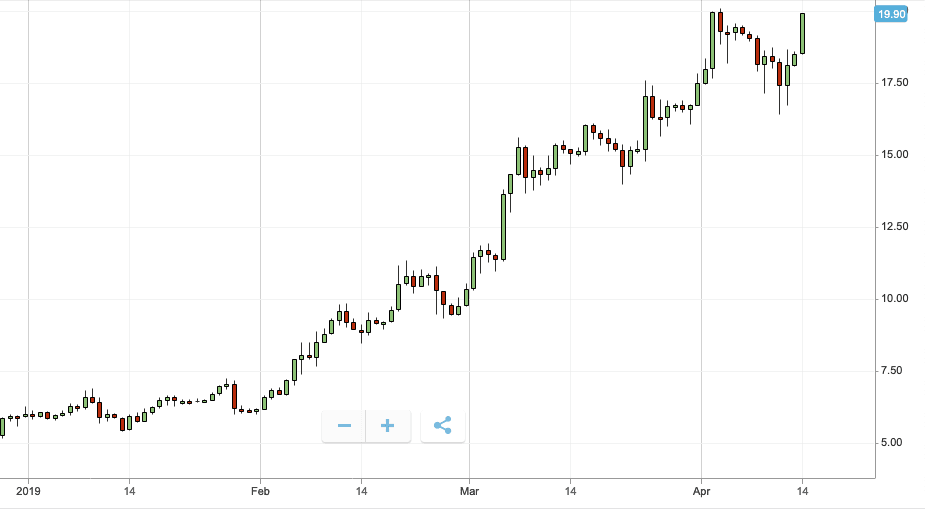The width and height of the screenshot is (925, 509).
Task: Click the 12.50 price axis label
Action: pyautogui.click(x=894, y=227)
